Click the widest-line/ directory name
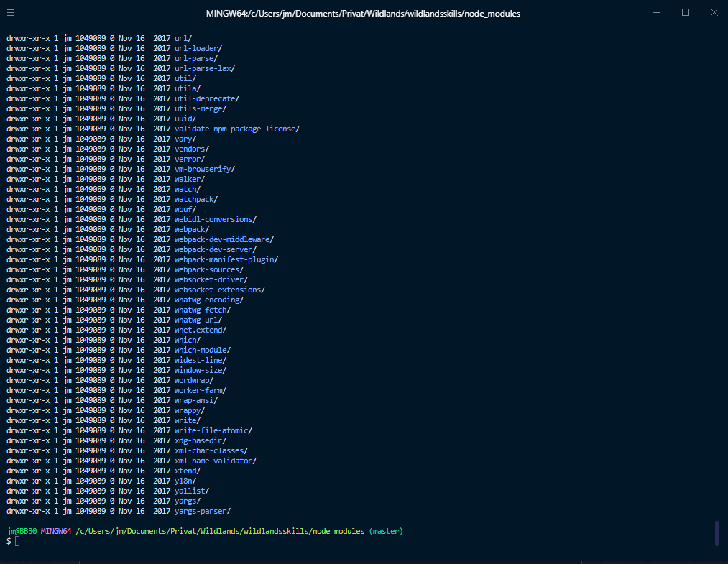Screen dimensions: 728x564 click(x=201, y=360)
